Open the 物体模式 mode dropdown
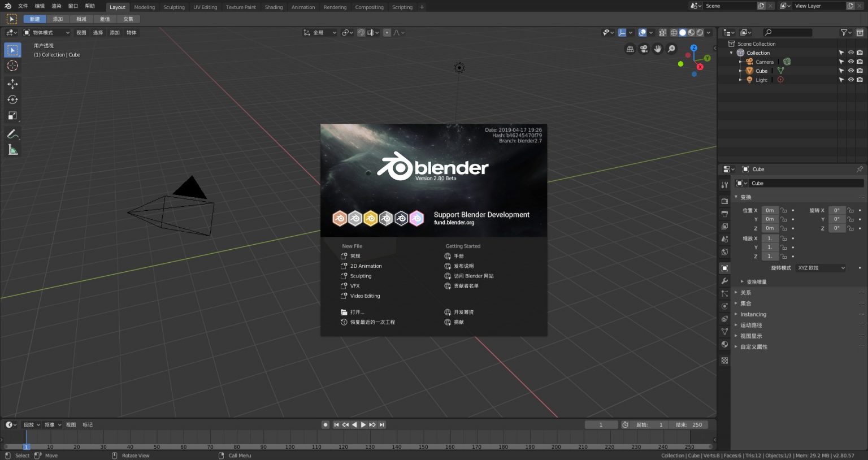This screenshot has width=868, height=460. coord(46,33)
